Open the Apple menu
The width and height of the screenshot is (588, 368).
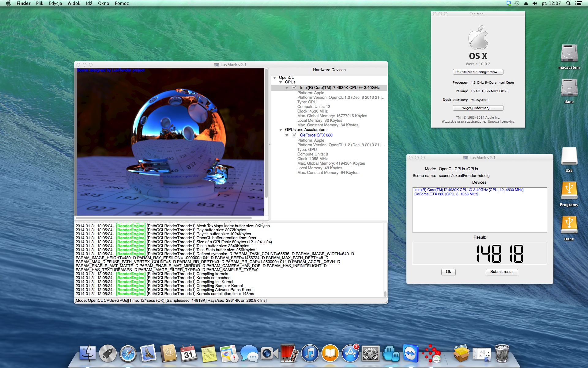tap(8, 3)
